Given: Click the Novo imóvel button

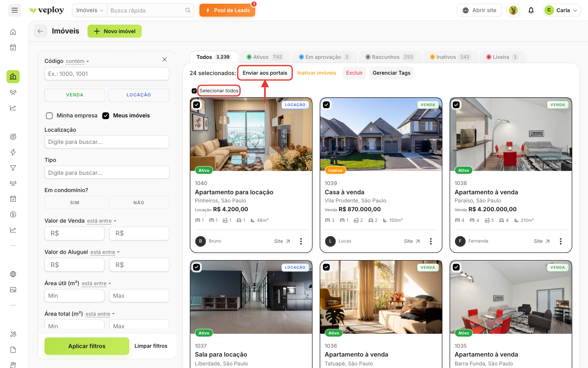Looking at the screenshot, I should pyautogui.click(x=115, y=31).
